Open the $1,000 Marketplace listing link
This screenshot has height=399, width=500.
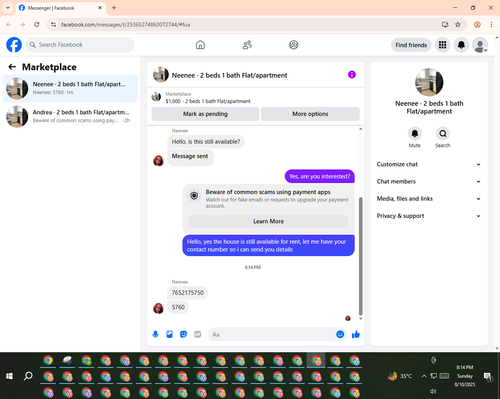pyautogui.click(x=208, y=101)
